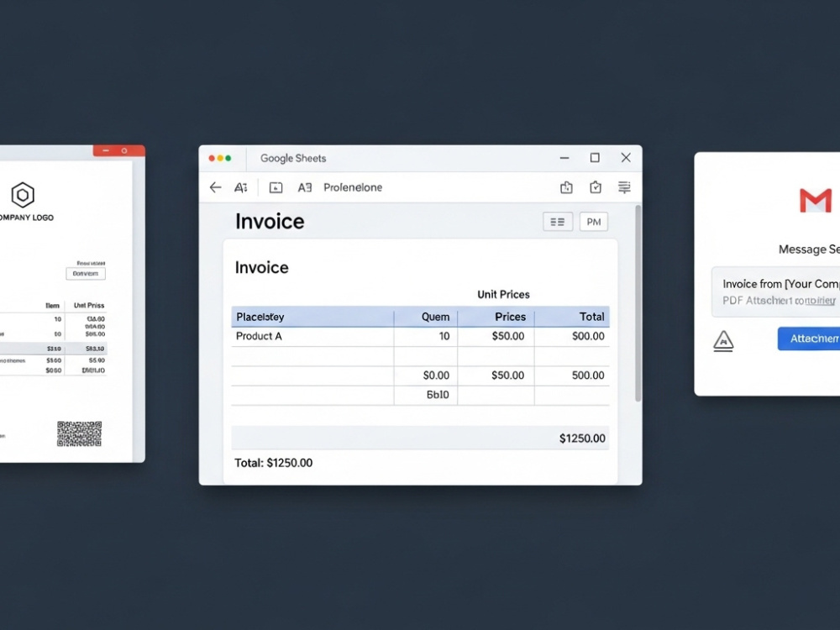
Task: Click the $00.00 total cell
Action: (x=571, y=337)
